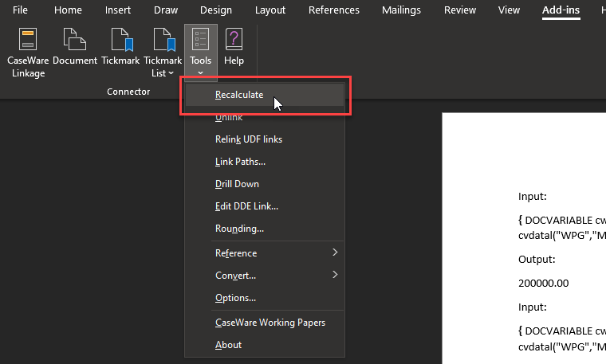The height and width of the screenshot is (364, 606).
Task: Insert a Tickmark from the ribbon
Action: click(120, 46)
